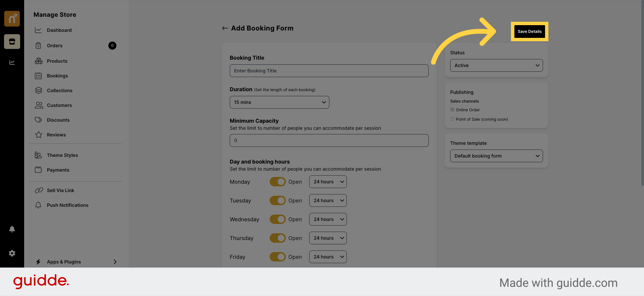644x296 pixels.
Task: Open the analytics chart icon in the left rail
Action: (x=12, y=62)
